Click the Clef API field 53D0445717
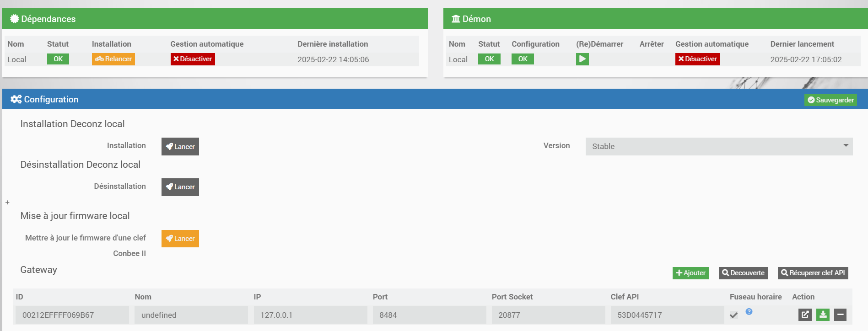 [x=667, y=315]
